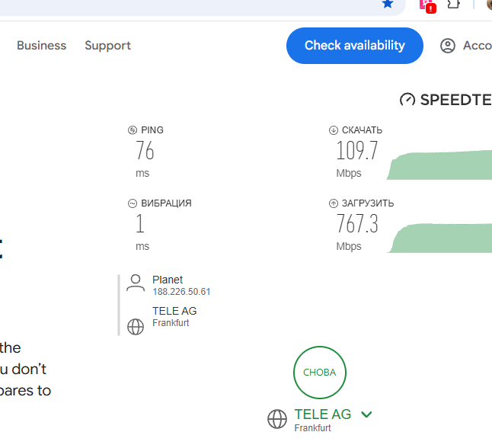
Task: Click the globe icon beside TELE AG result
Action: (x=136, y=327)
